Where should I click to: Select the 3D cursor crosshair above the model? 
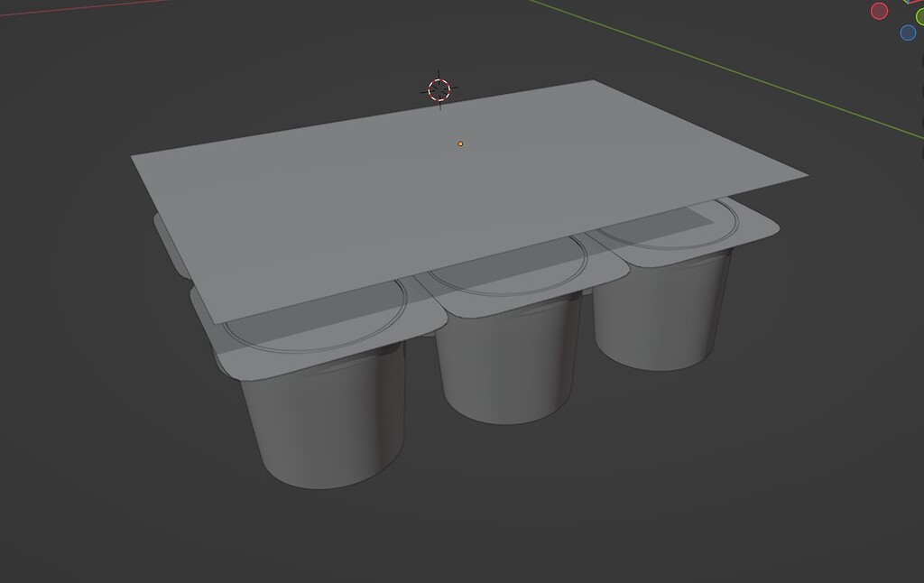[439, 90]
